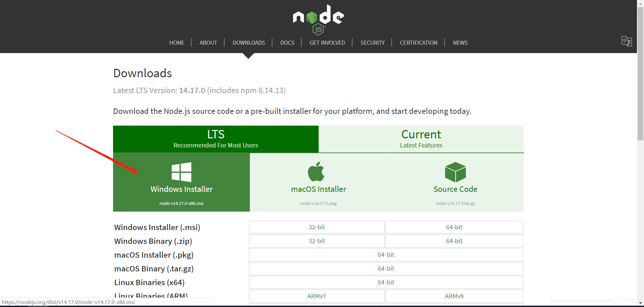The height and width of the screenshot is (307, 644).
Task: Click the node-v14.17.0-x86.msi file name
Action: (181, 203)
